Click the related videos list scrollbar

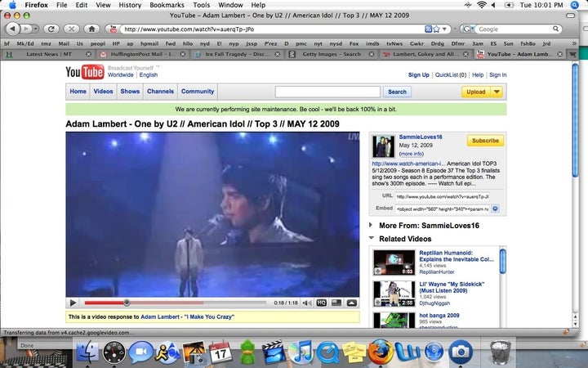[502, 261]
